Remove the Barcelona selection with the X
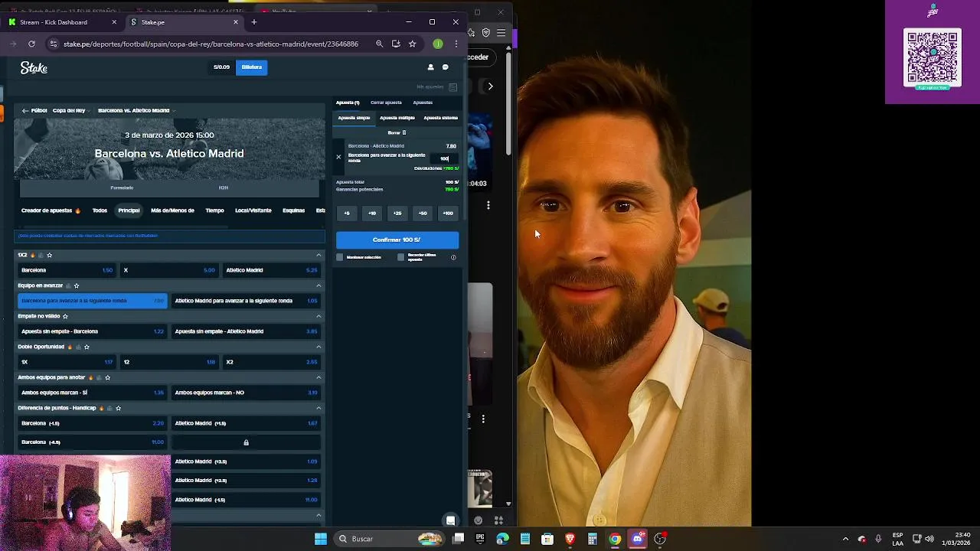The width and height of the screenshot is (980, 551). [x=338, y=157]
